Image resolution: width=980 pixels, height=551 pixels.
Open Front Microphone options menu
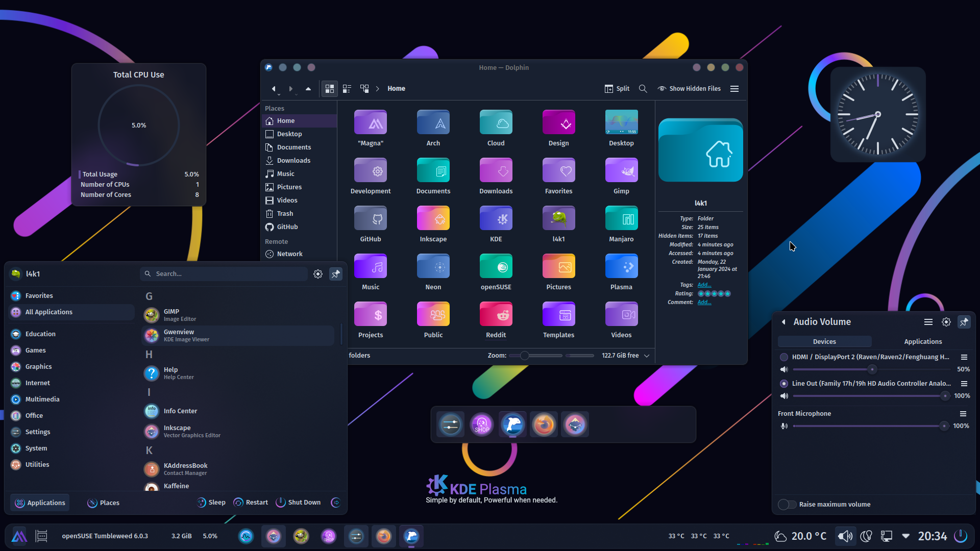tap(963, 414)
